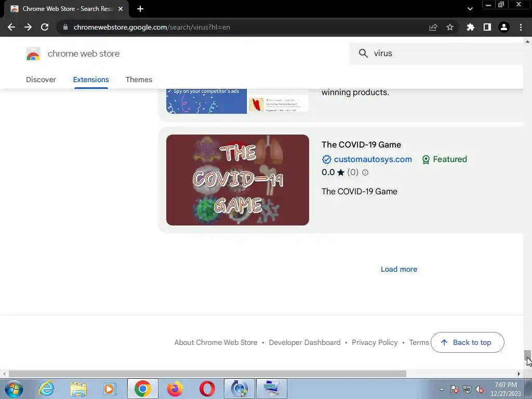Select the Extensions tab
The width and height of the screenshot is (532, 399).
[91, 79]
